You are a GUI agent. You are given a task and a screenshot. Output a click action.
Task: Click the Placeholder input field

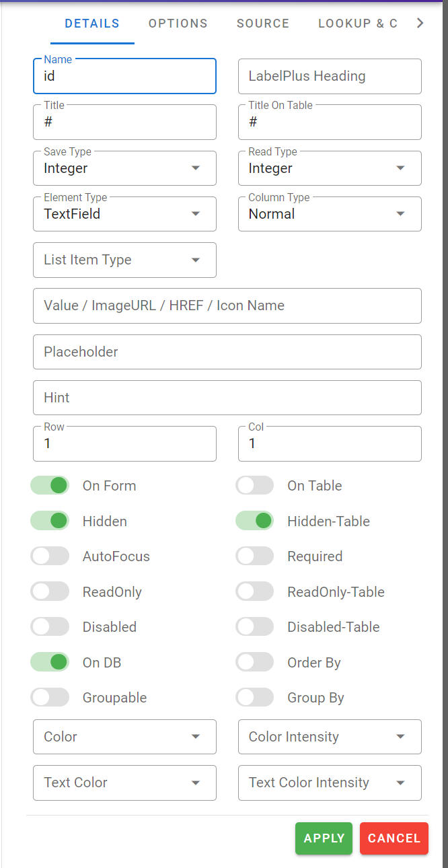click(227, 352)
